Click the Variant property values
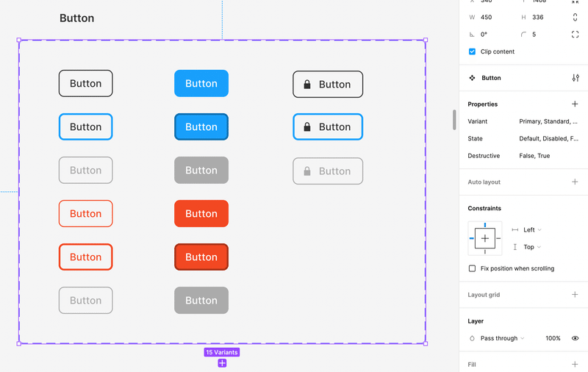Image resolution: width=588 pixels, height=372 pixels. [548, 121]
